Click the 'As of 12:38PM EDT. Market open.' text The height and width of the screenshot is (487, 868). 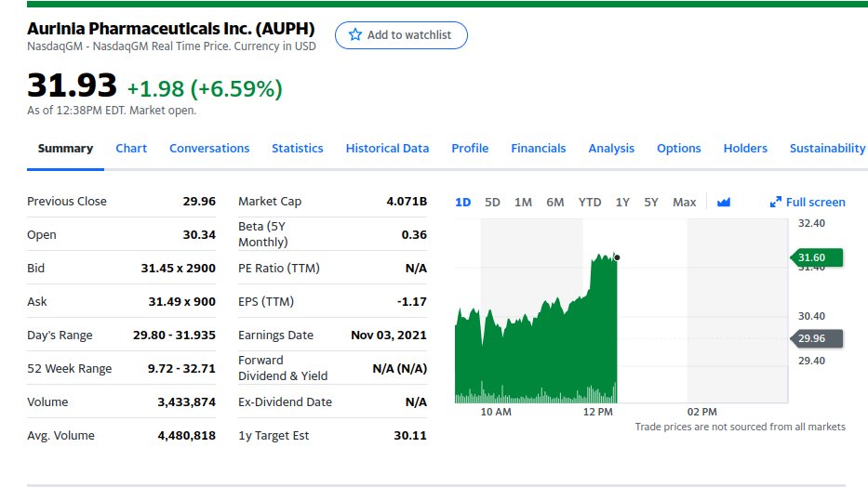pos(112,110)
